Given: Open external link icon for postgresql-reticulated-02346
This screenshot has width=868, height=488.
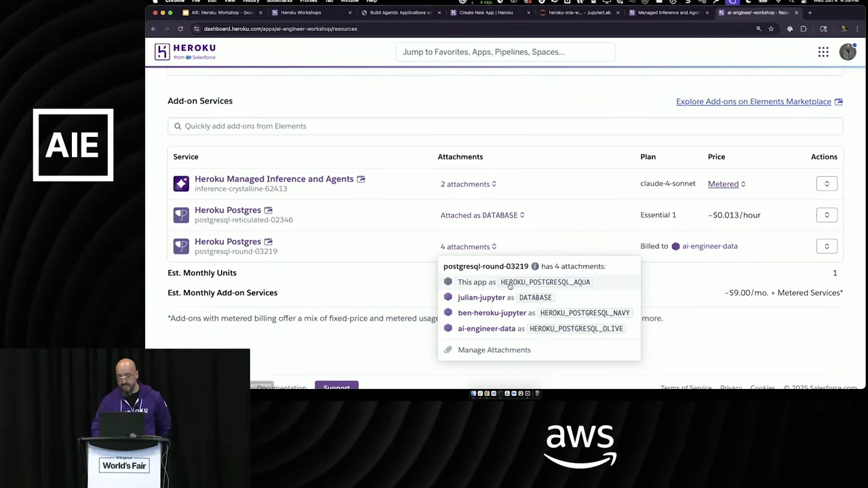Looking at the screenshot, I should tap(269, 210).
